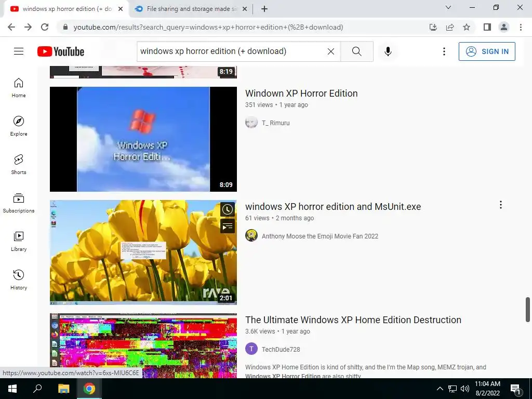Click the glitchy colorful destruction thumbnail
The image size is (532, 399).
click(x=143, y=345)
